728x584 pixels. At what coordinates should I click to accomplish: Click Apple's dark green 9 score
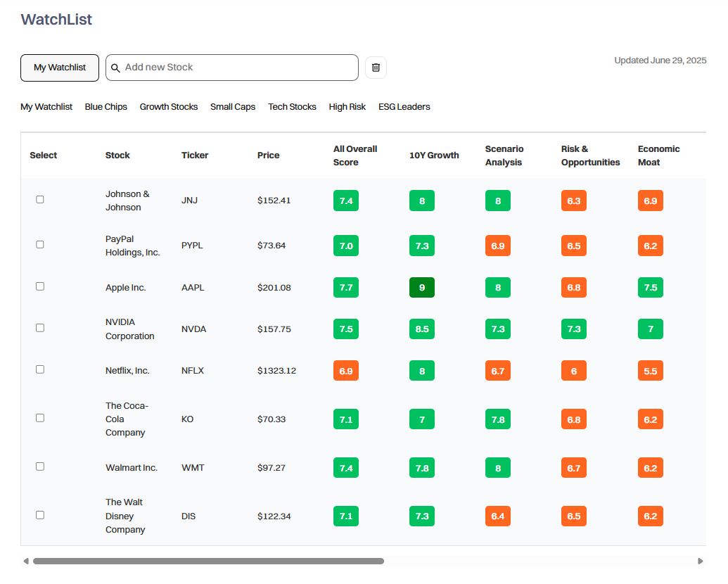coord(421,288)
